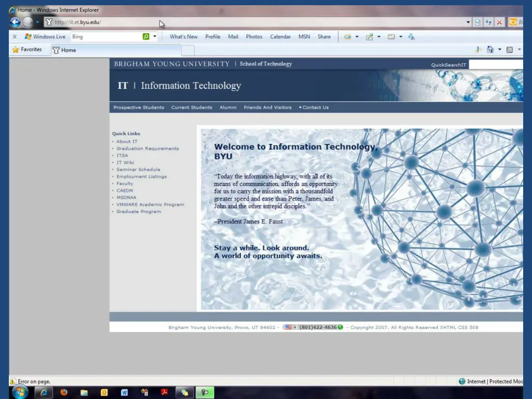Click the translate icon in Live toolbar
Screen dimensions: 532x399
click(x=411, y=37)
